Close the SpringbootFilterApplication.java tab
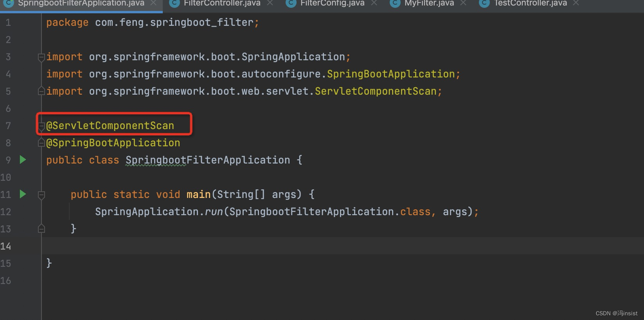The width and height of the screenshot is (644, 320). (x=154, y=3)
